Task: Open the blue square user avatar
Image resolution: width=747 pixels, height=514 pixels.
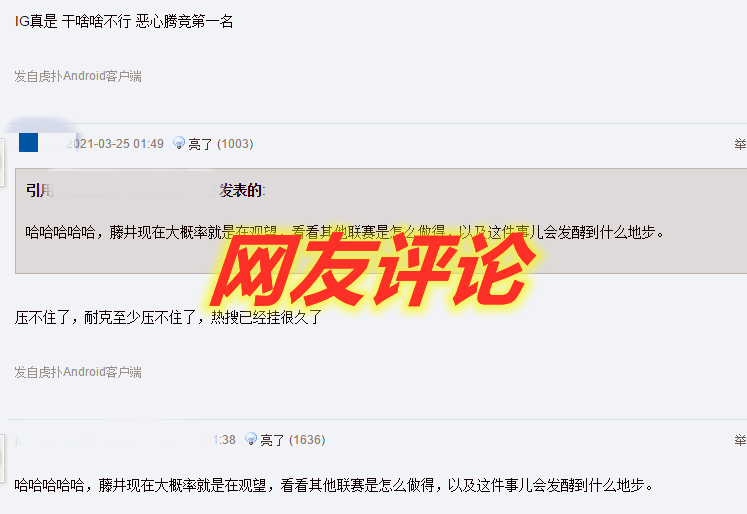Action: [x=29, y=142]
